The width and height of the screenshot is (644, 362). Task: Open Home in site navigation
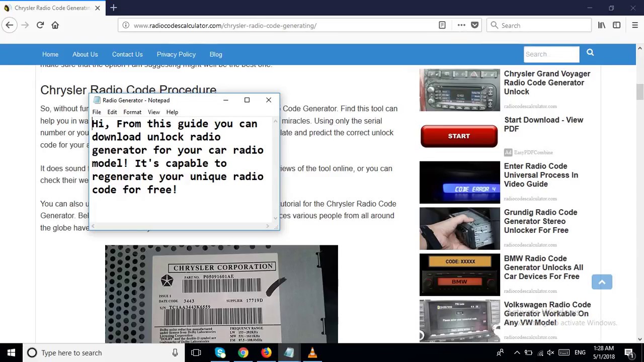point(50,54)
